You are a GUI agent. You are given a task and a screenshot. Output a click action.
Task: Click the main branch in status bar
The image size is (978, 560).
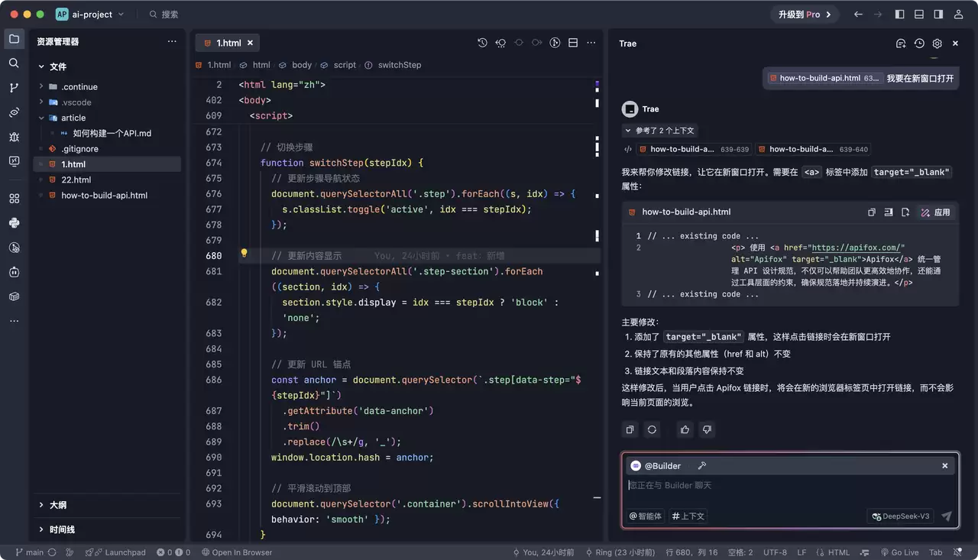(30, 552)
